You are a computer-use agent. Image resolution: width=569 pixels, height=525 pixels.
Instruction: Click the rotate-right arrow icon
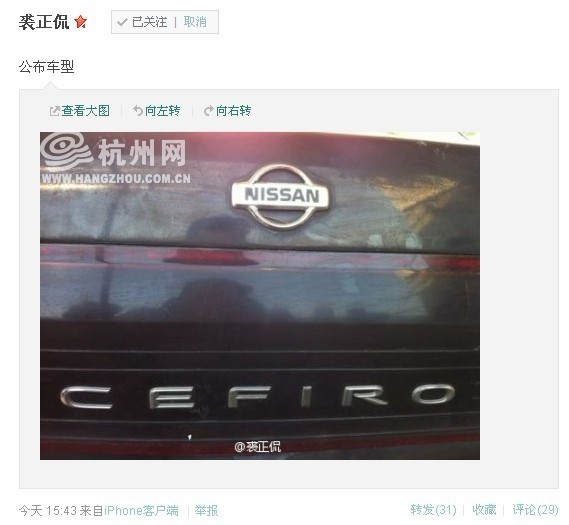point(209,111)
